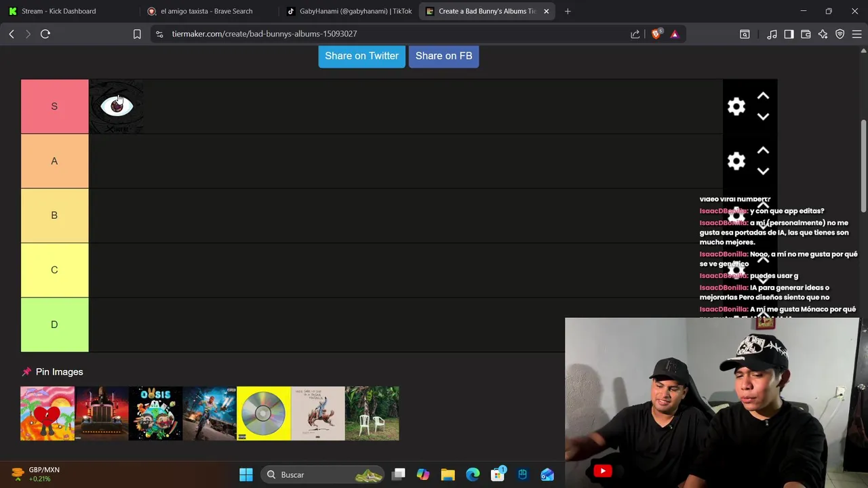Open Brave media playlist music icon
This screenshot has width=868, height=488.
tap(772, 34)
